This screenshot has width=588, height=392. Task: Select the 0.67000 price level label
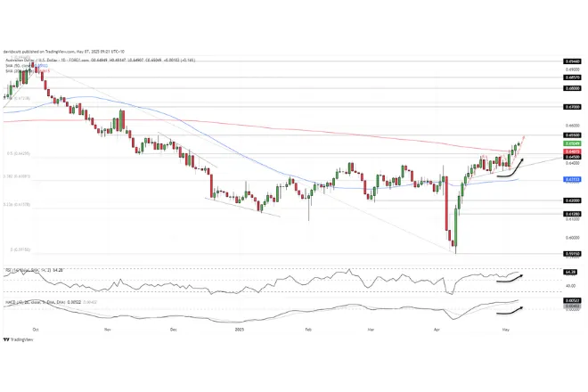coord(572,107)
